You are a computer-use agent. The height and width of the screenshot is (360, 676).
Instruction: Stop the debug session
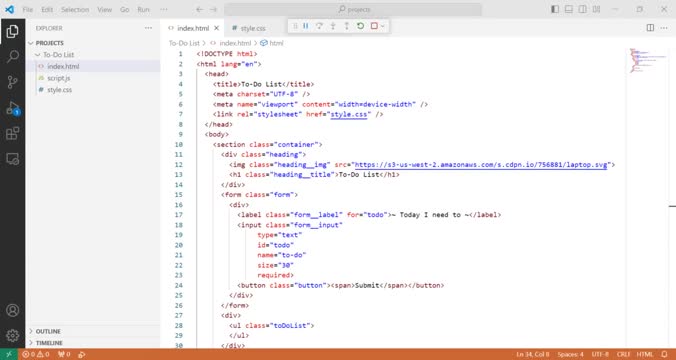click(x=374, y=26)
